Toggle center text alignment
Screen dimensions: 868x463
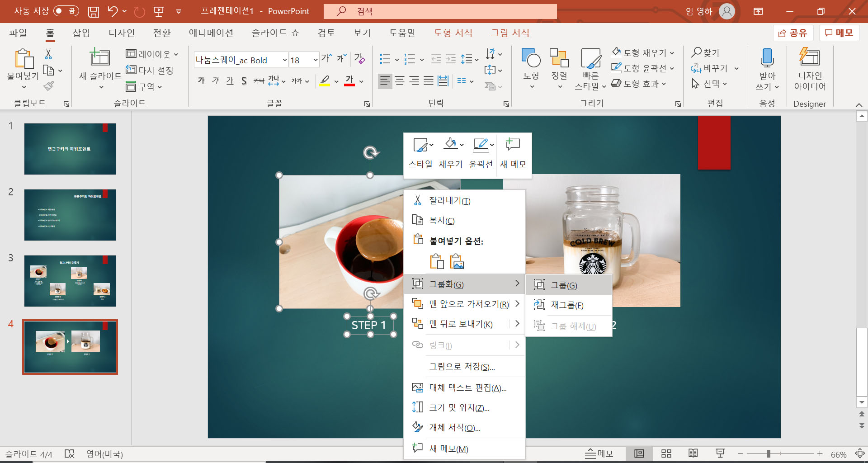(x=400, y=81)
